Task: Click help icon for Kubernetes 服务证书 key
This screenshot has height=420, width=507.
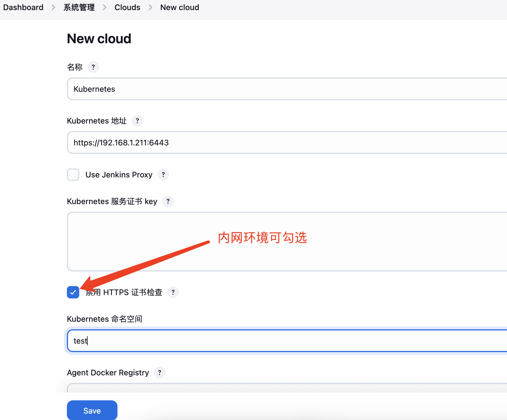Action: coord(168,201)
